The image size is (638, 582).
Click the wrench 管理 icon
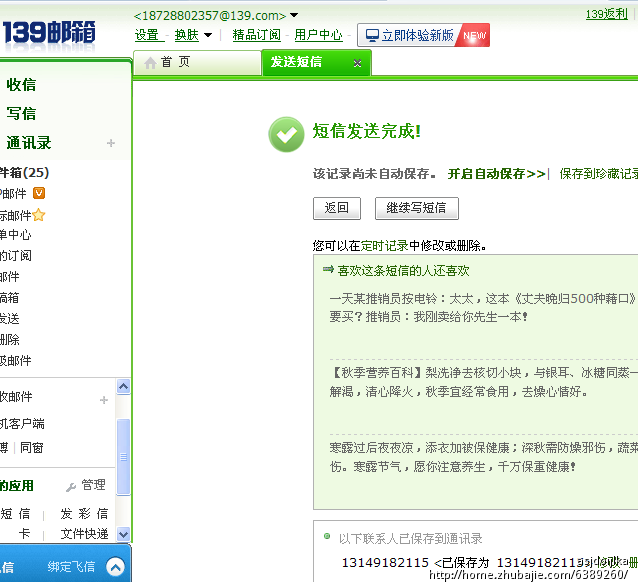coord(71,486)
